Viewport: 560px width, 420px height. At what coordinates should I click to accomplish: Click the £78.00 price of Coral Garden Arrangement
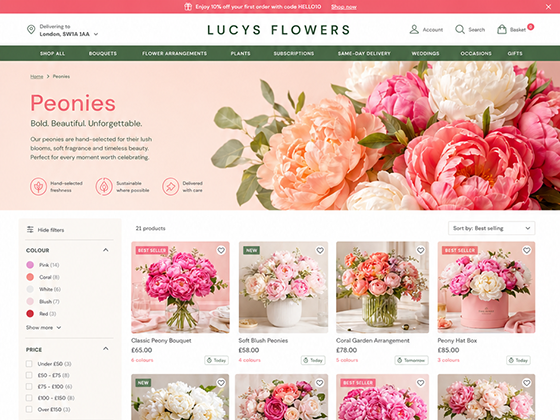click(346, 350)
